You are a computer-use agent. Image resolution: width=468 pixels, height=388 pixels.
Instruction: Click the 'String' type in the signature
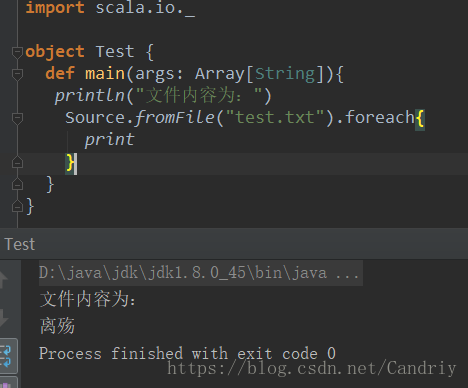coord(285,74)
